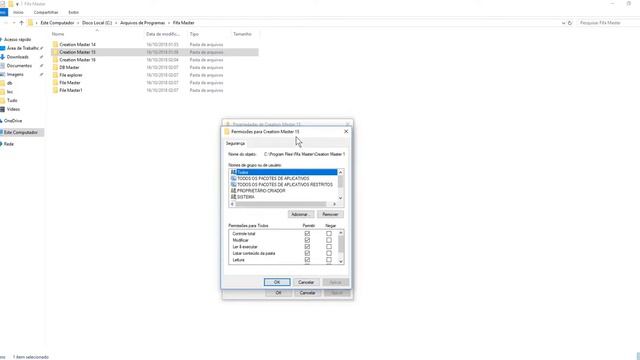Select SISTEMA in the group list
Viewport: 640px width, 360px height.
tap(246, 197)
